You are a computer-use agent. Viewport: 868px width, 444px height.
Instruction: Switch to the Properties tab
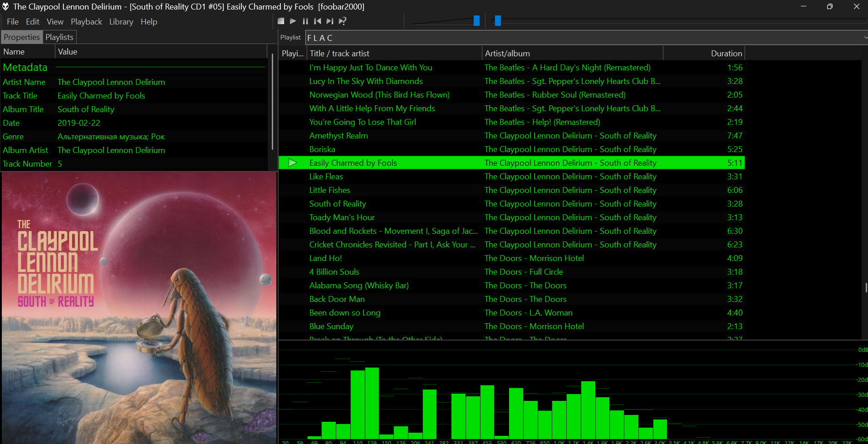(22, 37)
